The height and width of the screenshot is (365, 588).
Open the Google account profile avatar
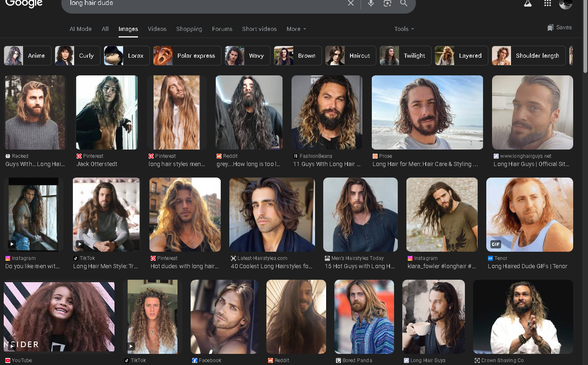566,4
